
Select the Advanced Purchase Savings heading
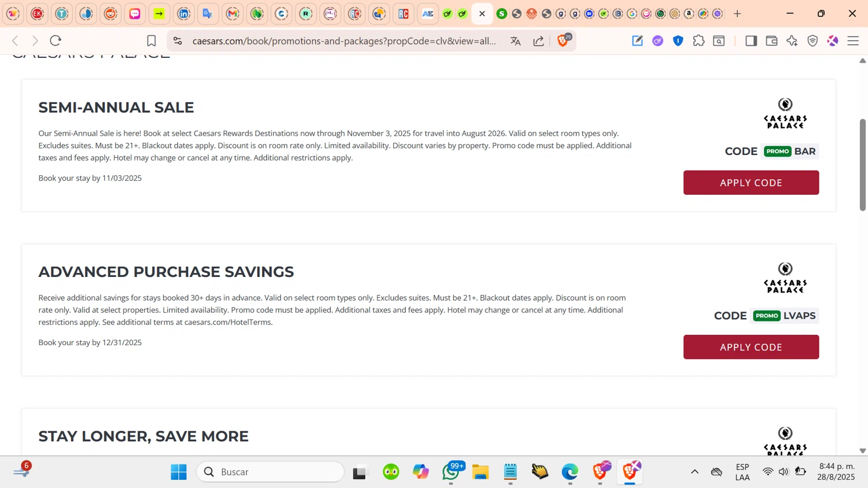pos(166,272)
